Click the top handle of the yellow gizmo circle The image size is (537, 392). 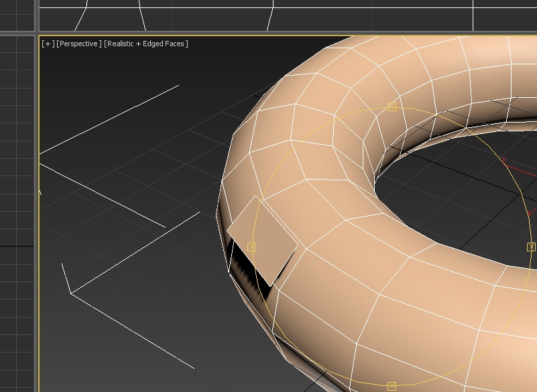pos(392,107)
